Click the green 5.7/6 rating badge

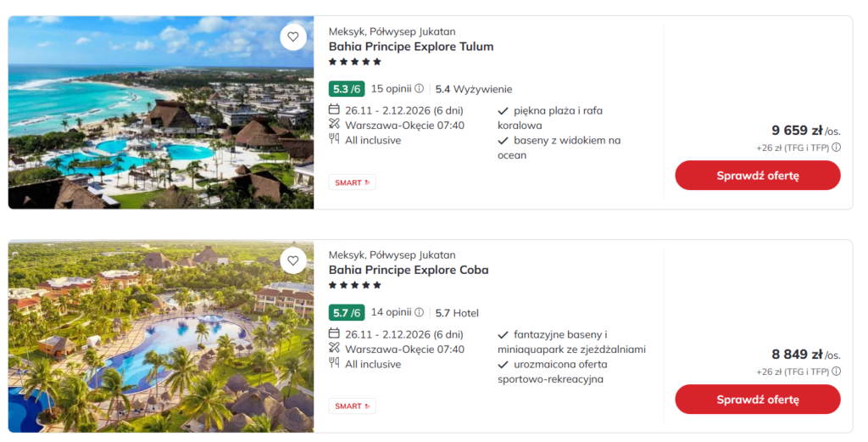point(346,312)
